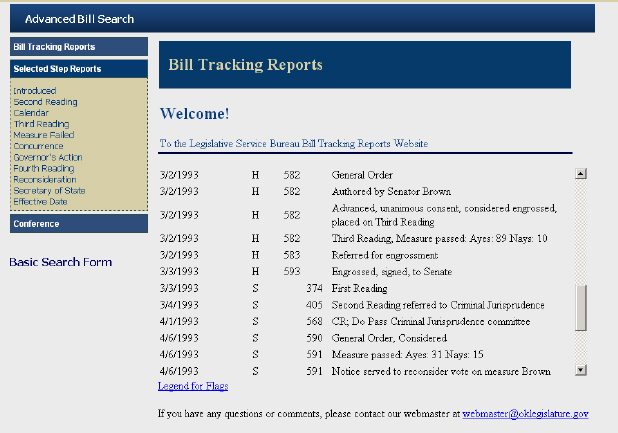Select 'Third Reading, Measure passed: Ayes: 89 Nays: 10'
This screenshot has width=618, height=433.
tap(439, 238)
